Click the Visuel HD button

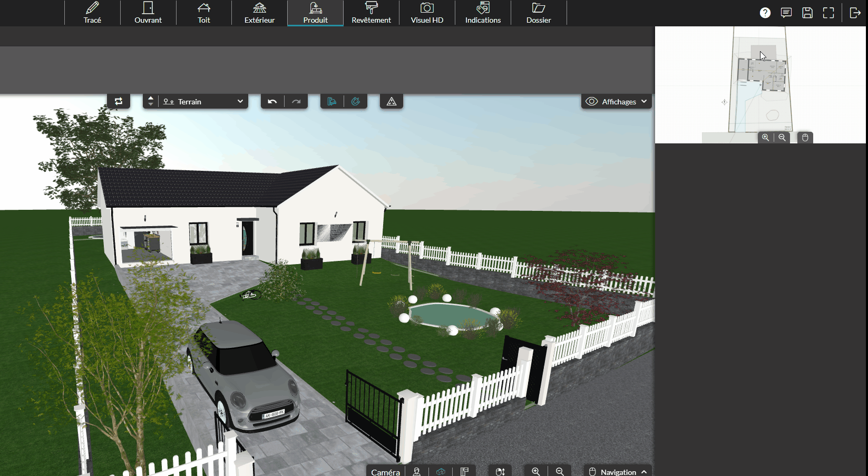pos(427,13)
